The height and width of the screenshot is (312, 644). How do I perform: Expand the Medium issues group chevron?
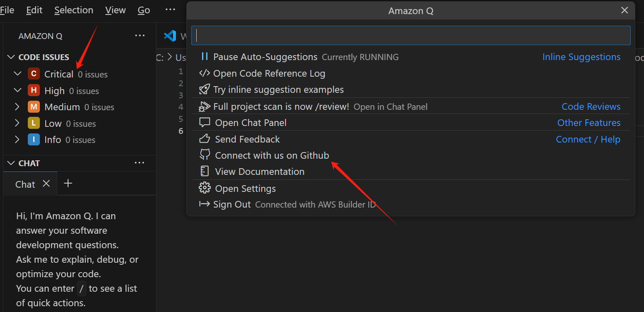(x=18, y=107)
